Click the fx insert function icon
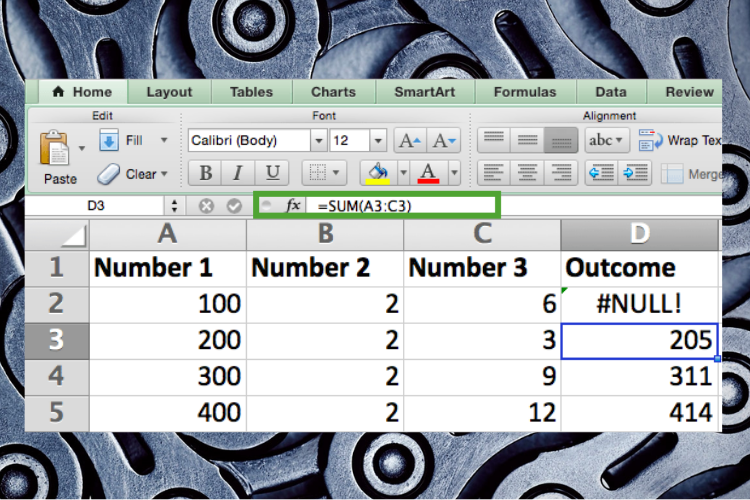Screen dimensions: 750x500 tap(293, 206)
